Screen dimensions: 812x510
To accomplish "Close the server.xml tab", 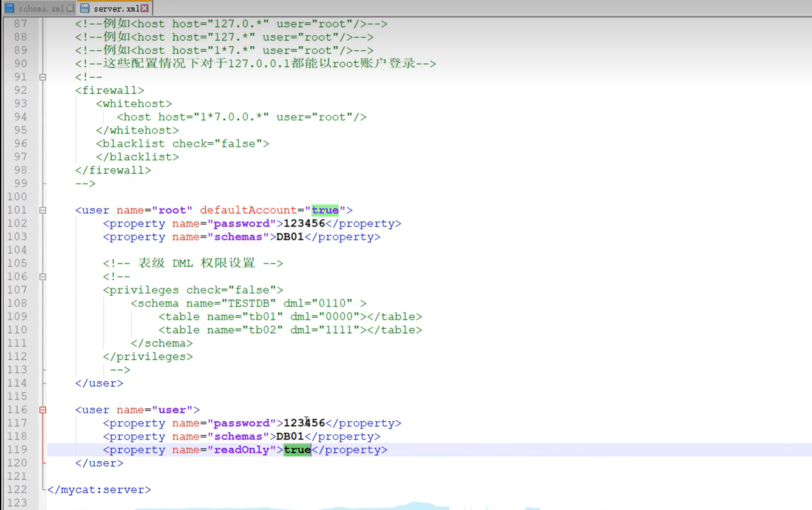I will click(x=145, y=8).
